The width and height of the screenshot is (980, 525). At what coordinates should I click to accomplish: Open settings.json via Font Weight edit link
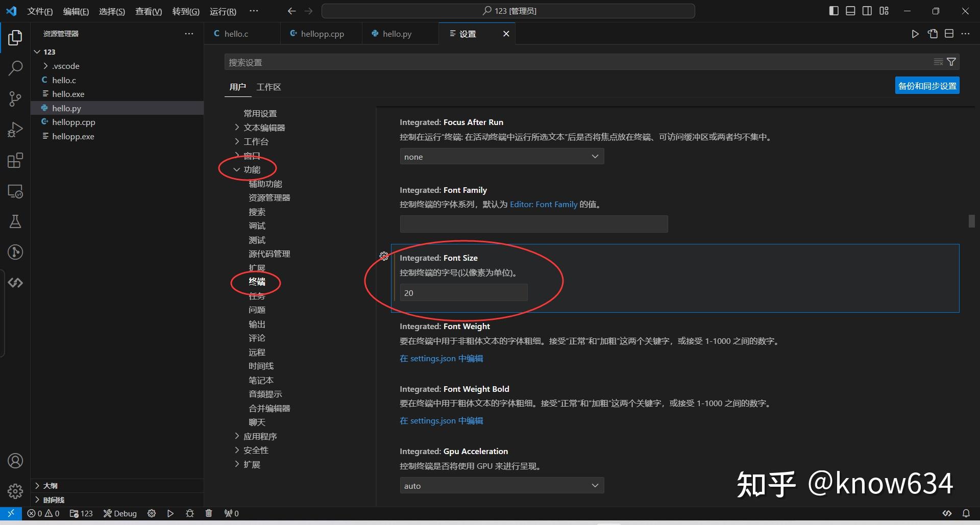point(441,358)
